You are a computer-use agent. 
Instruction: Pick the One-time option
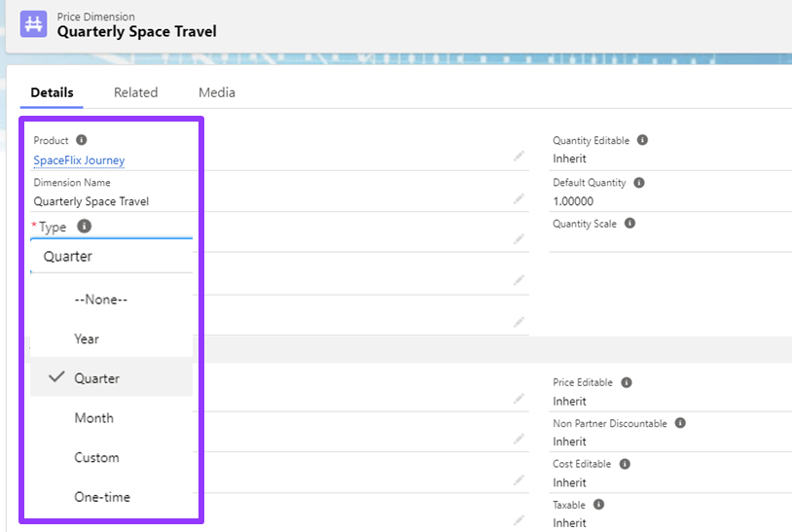[101, 497]
